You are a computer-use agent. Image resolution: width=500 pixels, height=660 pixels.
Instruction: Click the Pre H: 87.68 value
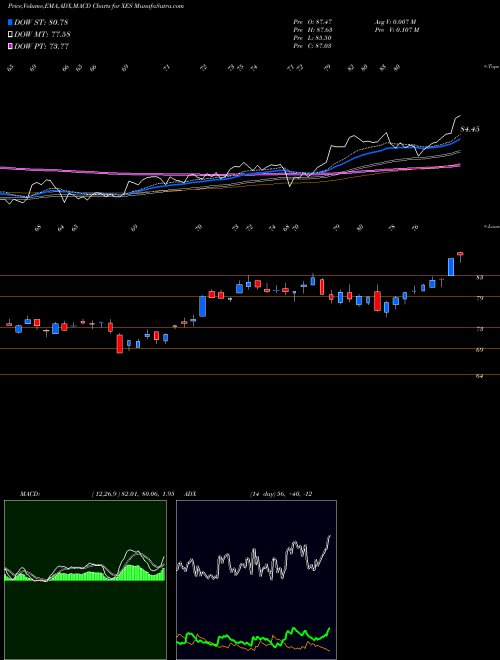click(313, 30)
